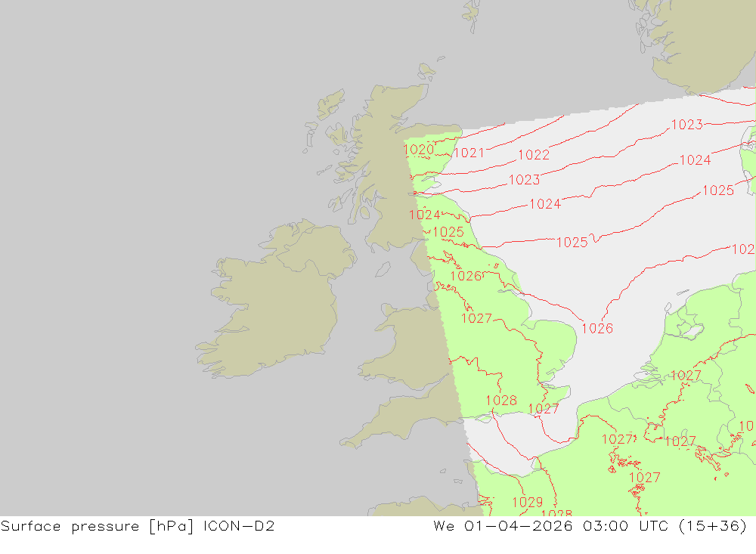Select the 1029 isobar label over France
Screen dimensions: 756x554
pos(528,503)
